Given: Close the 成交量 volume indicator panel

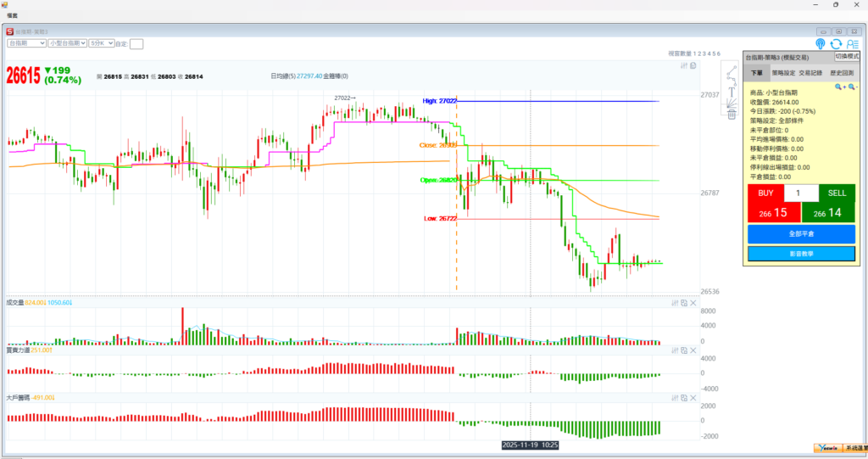Looking at the screenshot, I should [693, 302].
